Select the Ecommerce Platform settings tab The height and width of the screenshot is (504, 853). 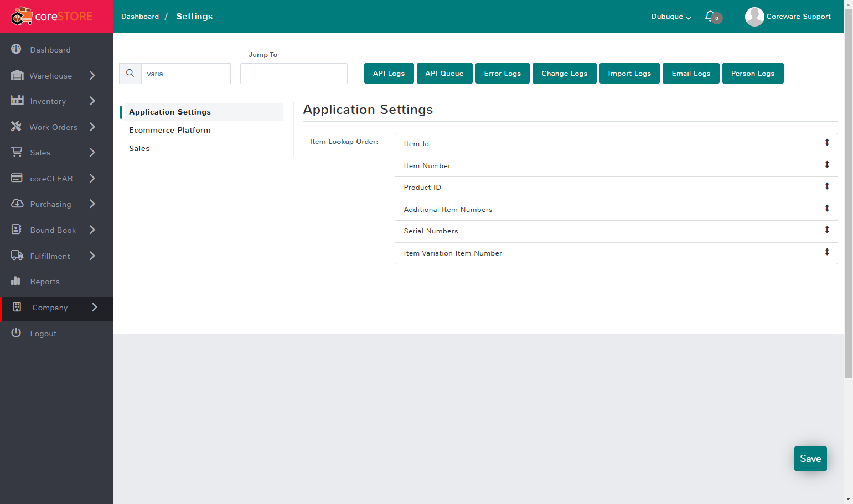coord(170,130)
